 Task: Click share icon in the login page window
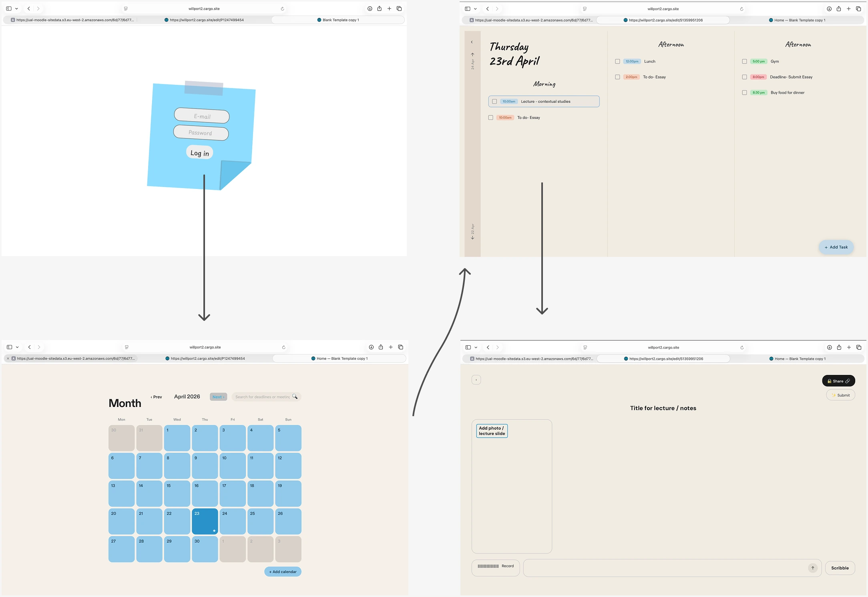pyautogui.click(x=379, y=8)
